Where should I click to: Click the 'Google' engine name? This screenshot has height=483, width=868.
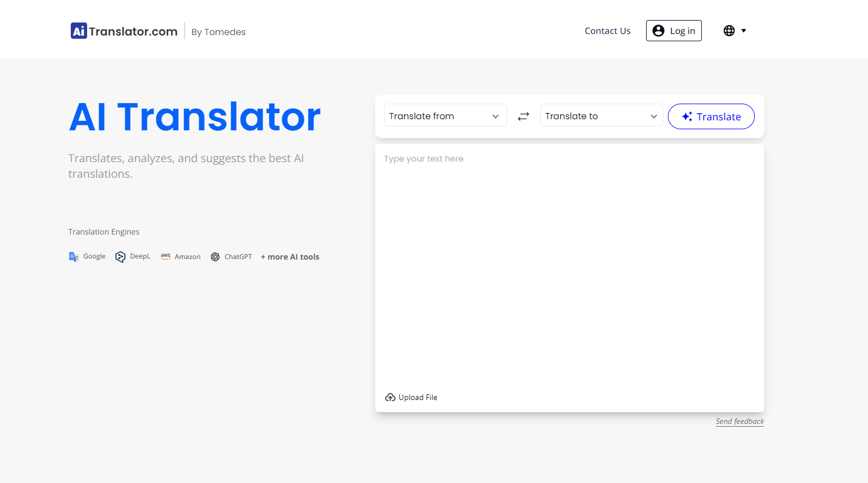94,256
